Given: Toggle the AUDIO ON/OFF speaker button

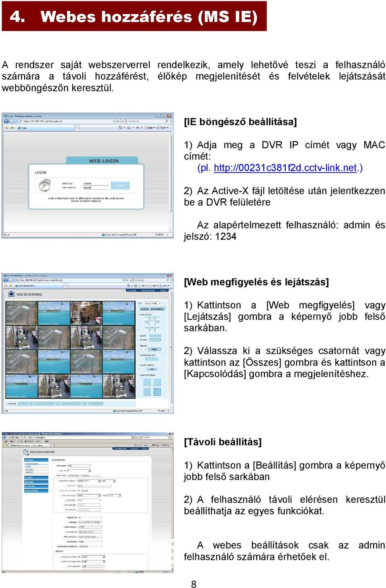Looking at the screenshot, I should tap(152, 359).
